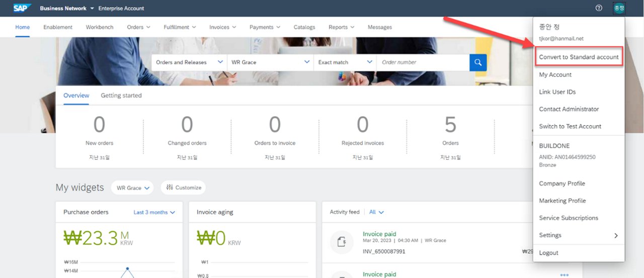
Task: Expand the WR Grace customer search dropdown
Action: (307, 62)
